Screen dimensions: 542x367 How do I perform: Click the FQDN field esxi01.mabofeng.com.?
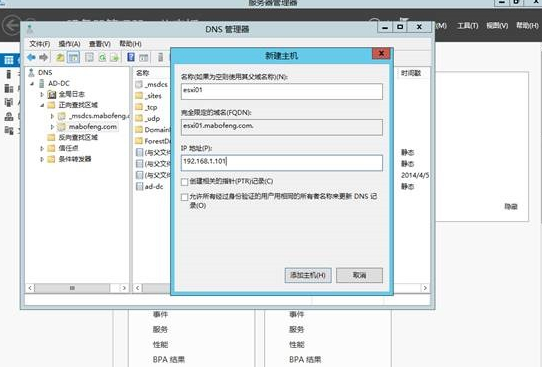[x=282, y=127]
